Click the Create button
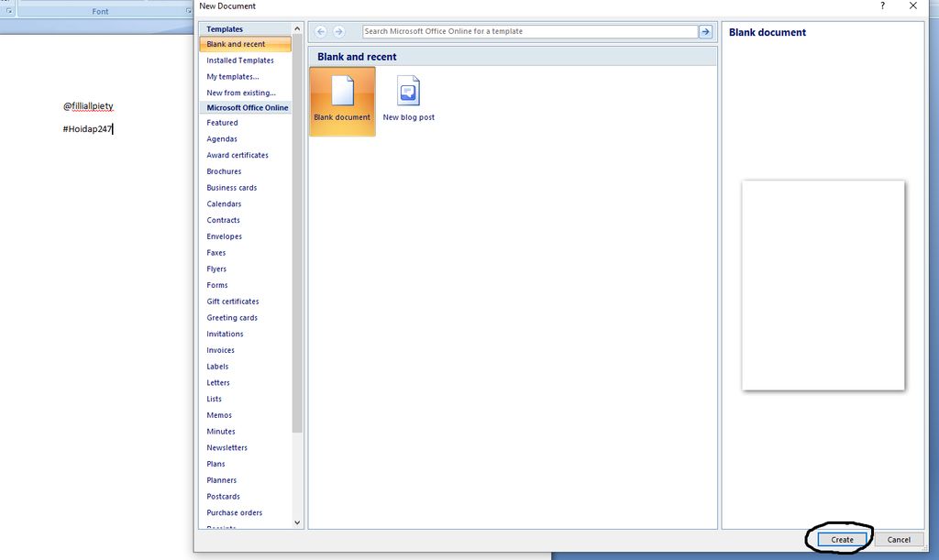The height and width of the screenshot is (560, 939). tap(842, 540)
